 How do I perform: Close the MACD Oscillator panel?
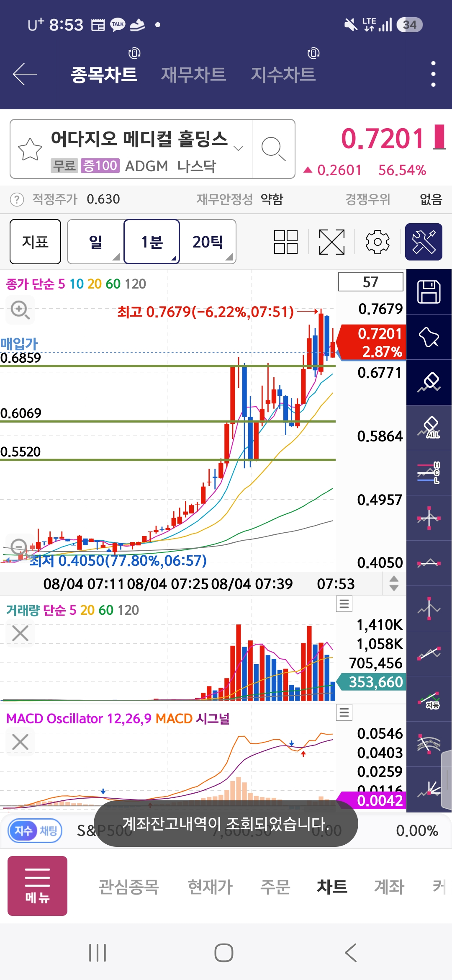click(x=20, y=742)
